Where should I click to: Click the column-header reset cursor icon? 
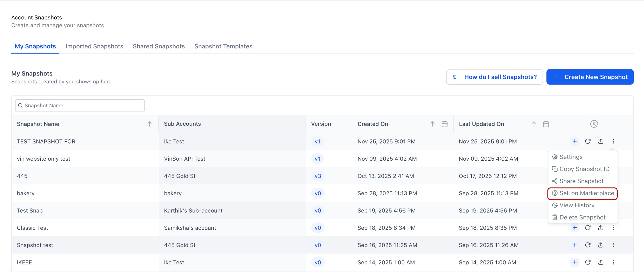[594, 124]
